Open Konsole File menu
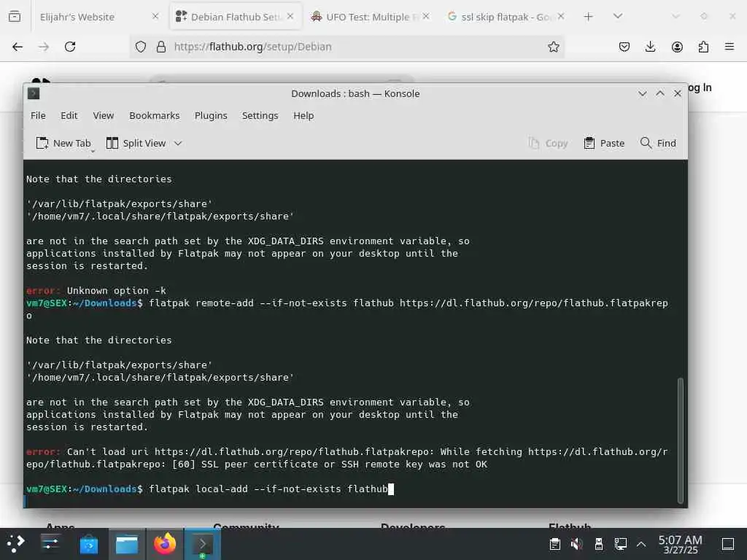The width and height of the screenshot is (747, 560). click(x=38, y=116)
